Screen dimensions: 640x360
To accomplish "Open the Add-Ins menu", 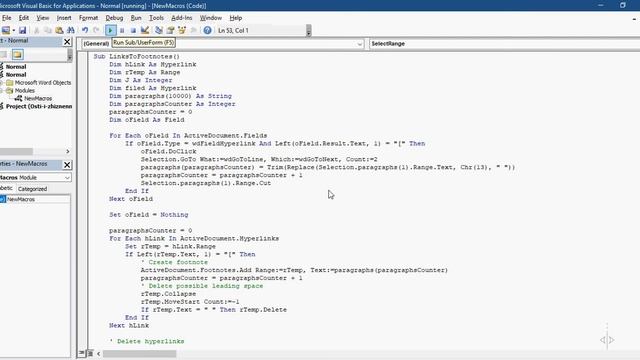I will pyautogui.click(x=182, y=18).
